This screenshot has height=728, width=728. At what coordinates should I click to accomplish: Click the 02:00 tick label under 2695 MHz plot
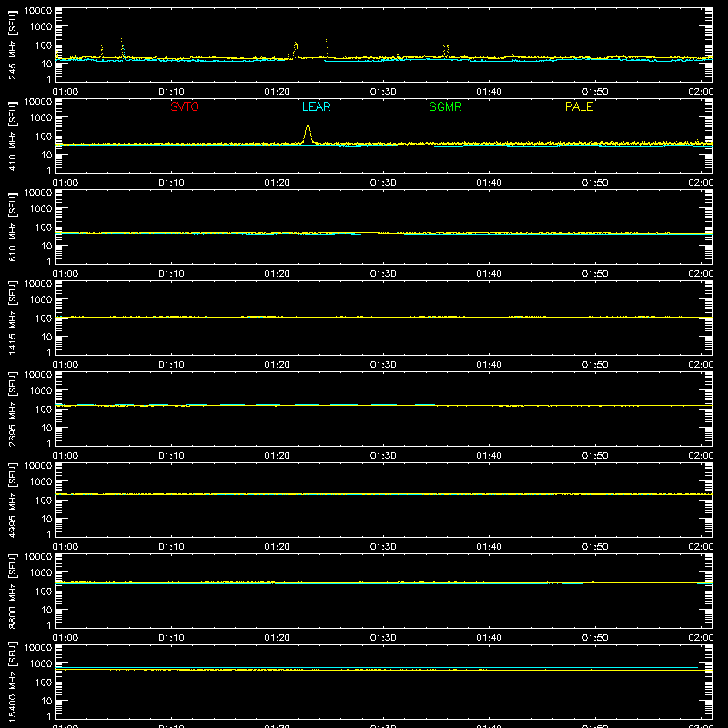(701, 456)
